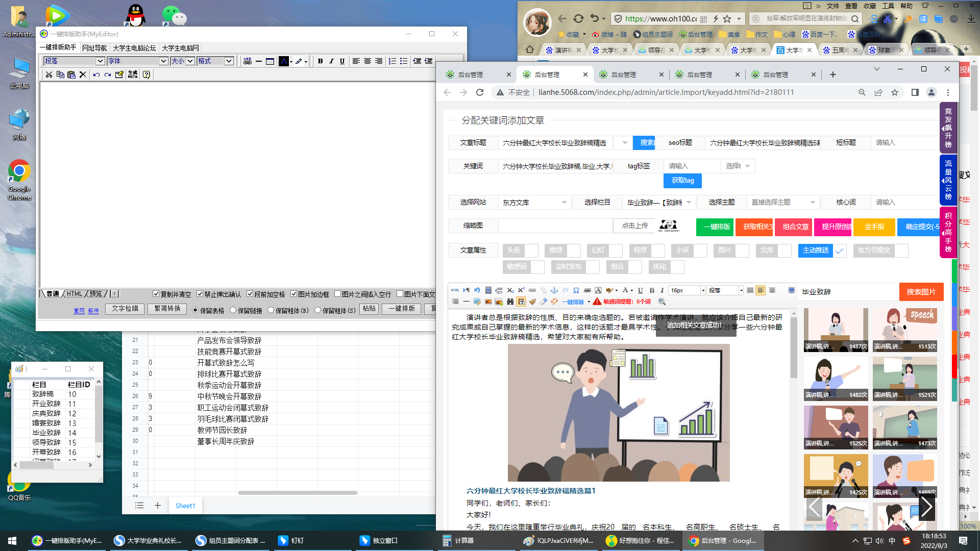Switch to the HTML tab in MyEditor
This screenshot has height=551, width=980.
[x=75, y=294]
